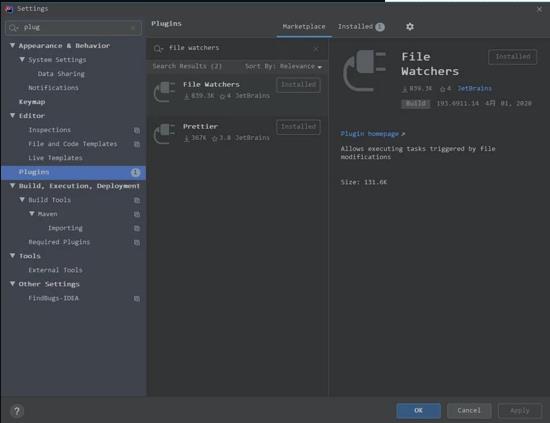Open Keymap settings
The image size is (550, 423).
pos(32,102)
